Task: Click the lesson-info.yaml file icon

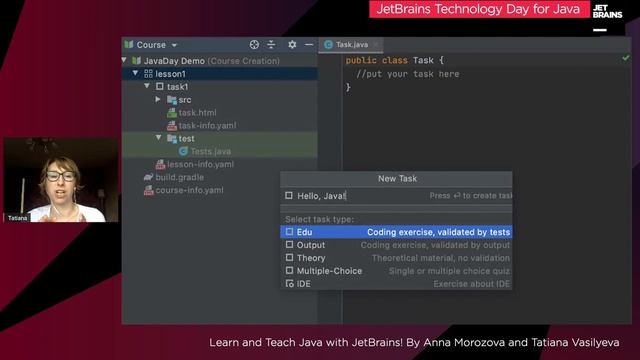Action: pos(160,164)
